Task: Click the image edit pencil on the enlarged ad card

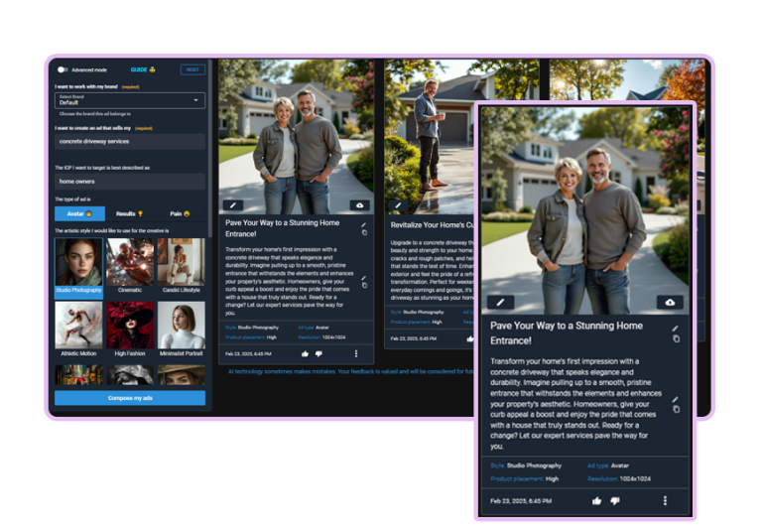Action: click(500, 302)
